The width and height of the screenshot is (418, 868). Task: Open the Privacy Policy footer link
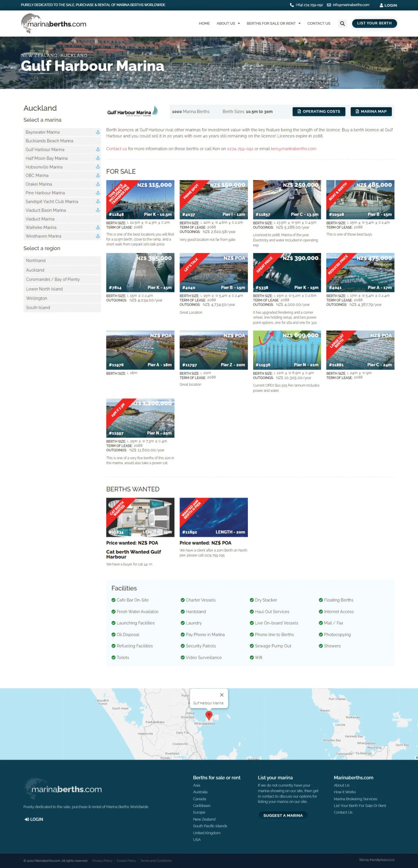click(102, 861)
